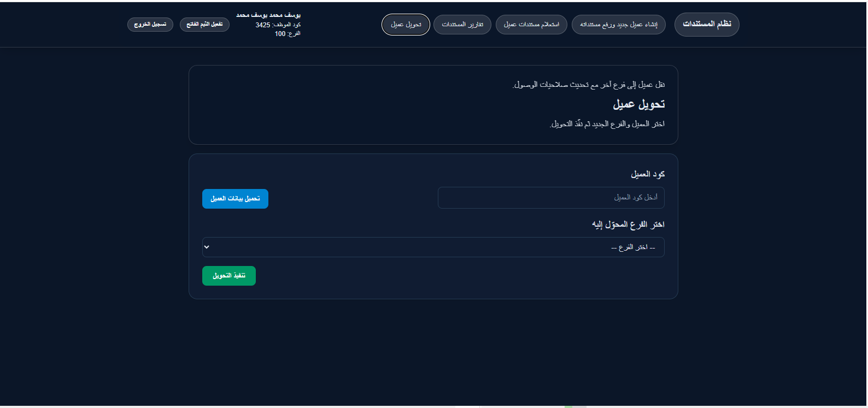Click the employee name يوسف محمد يوسف محمد
This screenshot has height=408, width=868.
click(x=268, y=15)
